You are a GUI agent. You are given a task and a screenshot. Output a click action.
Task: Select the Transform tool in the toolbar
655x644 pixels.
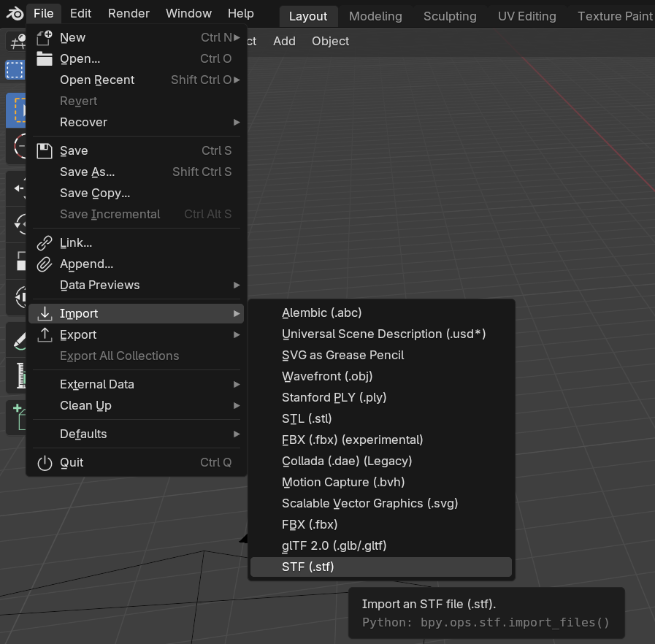[x=16, y=297]
